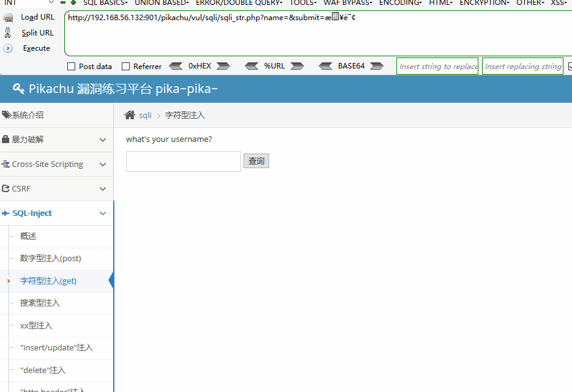Click the 0xHEX label
The height and width of the screenshot is (392, 572).
[199, 66]
